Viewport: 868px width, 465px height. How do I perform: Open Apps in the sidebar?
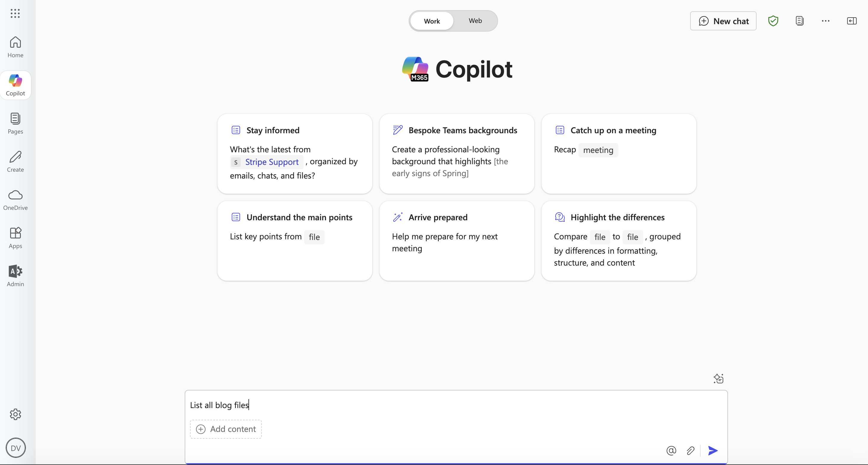15,238
